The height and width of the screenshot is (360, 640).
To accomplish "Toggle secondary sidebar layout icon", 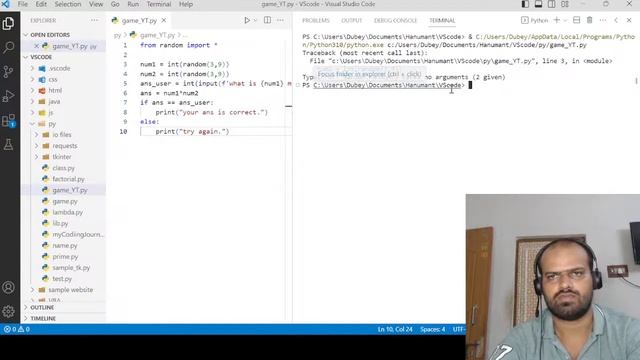I will (551, 4).
